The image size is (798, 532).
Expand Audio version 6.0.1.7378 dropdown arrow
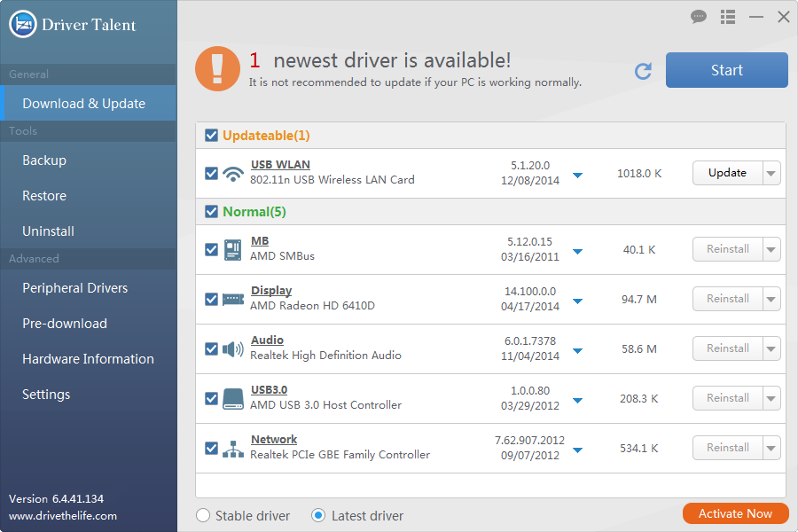(577, 351)
